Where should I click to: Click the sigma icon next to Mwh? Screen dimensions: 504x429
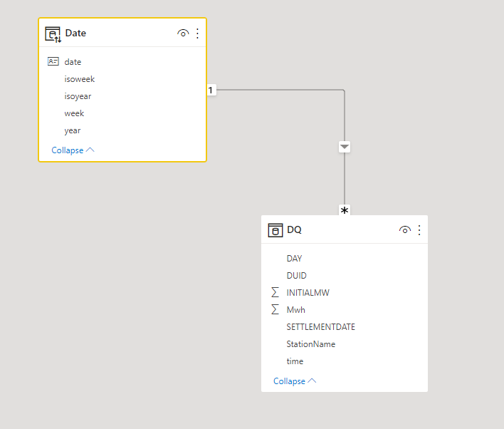[x=275, y=310]
